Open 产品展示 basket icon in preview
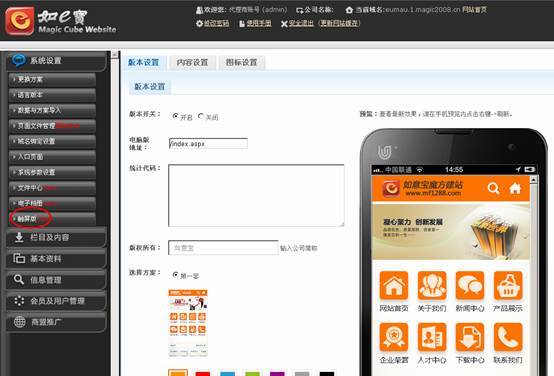554x376 pixels. pos(508,286)
